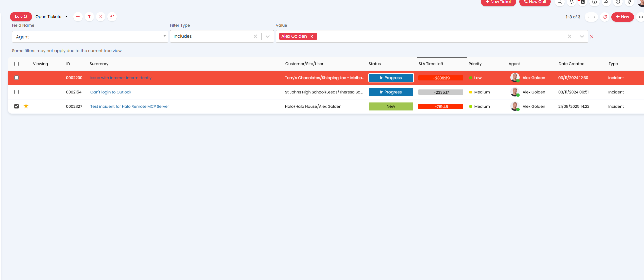The height and width of the screenshot is (280, 644).
Task: Refresh the ticket list
Action: (x=605, y=17)
